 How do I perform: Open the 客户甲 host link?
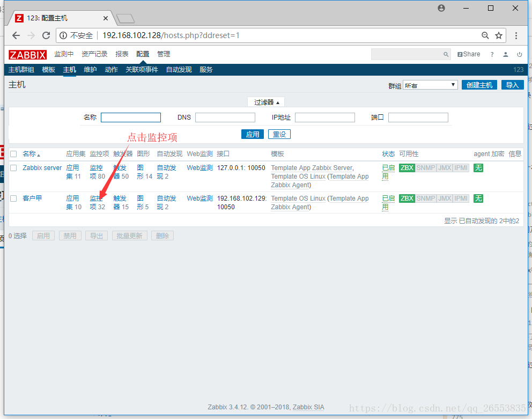click(x=32, y=199)
